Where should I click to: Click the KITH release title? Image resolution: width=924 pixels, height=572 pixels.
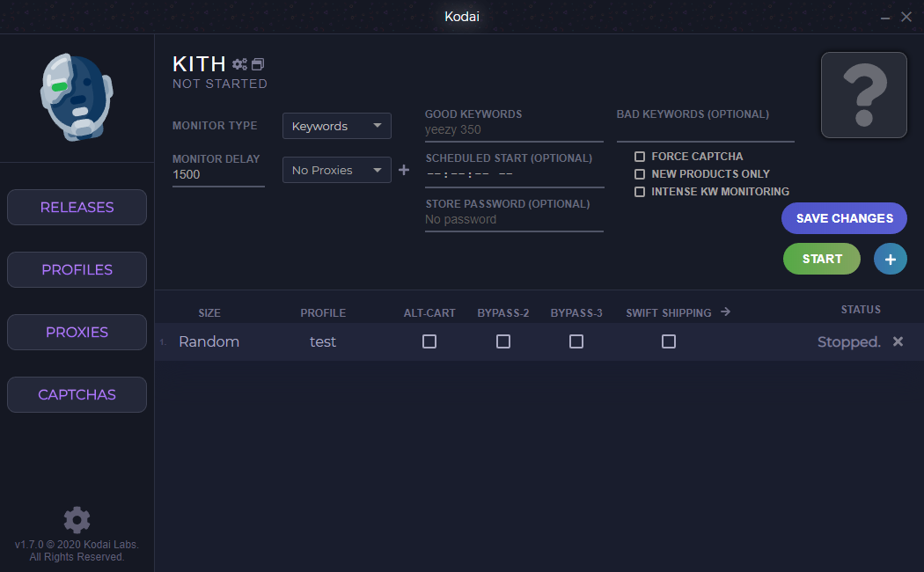[199, 63]
